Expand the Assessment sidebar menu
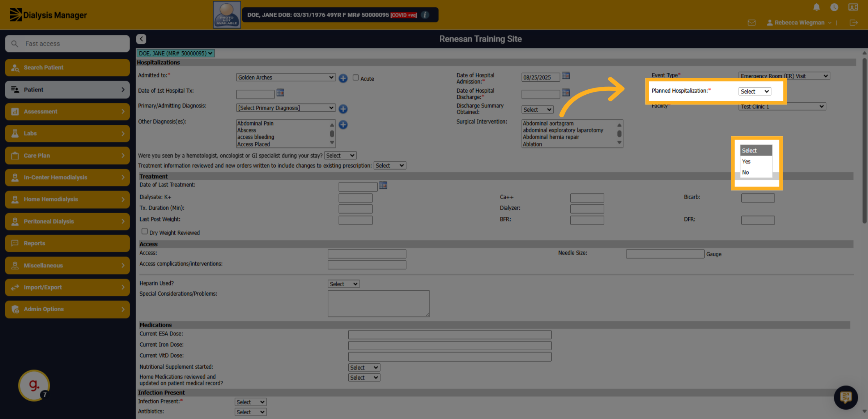868x419 pixels. click(67, 112)
